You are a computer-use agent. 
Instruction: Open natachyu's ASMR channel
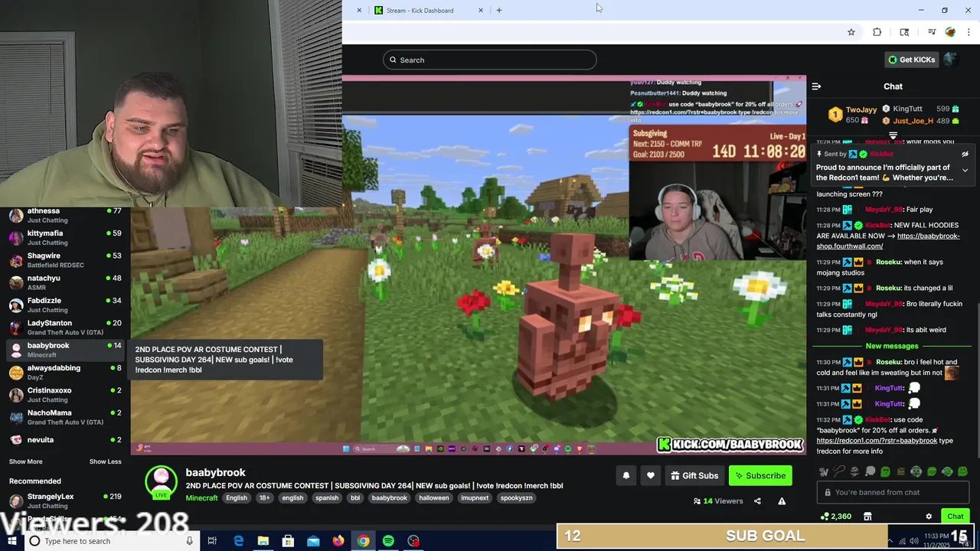point(65,283)
